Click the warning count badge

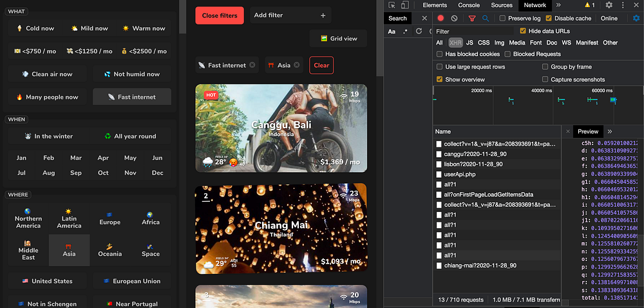(x=590, y=5)
